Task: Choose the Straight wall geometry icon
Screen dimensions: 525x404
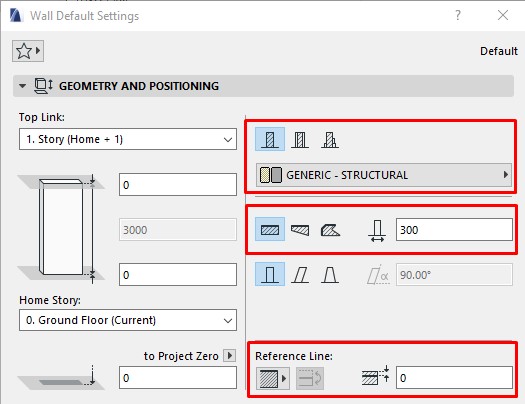Action: coord(270,230)
